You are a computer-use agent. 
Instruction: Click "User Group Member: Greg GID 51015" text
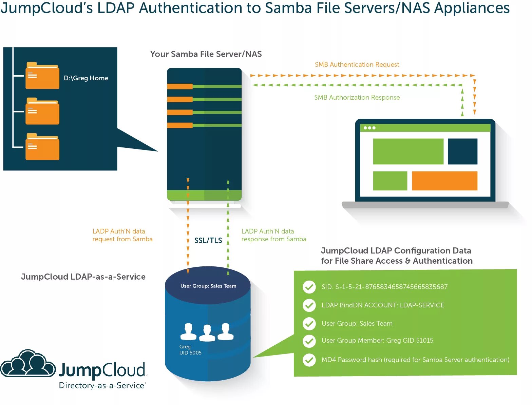point(377,341)
